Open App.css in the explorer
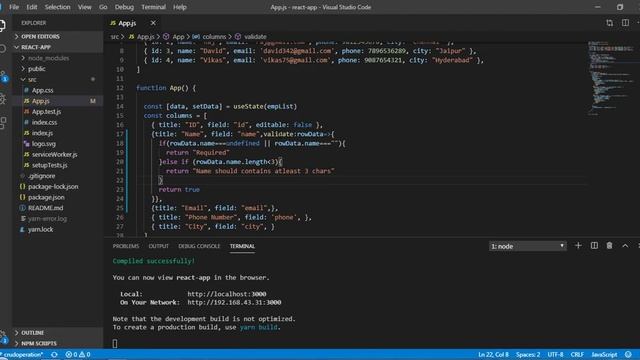The width and height of the screenshot is (640, 360). tap(42, 90)
